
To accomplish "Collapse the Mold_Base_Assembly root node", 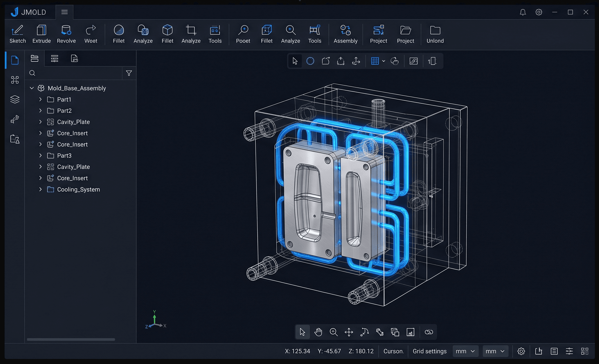I will pos(32,88).
